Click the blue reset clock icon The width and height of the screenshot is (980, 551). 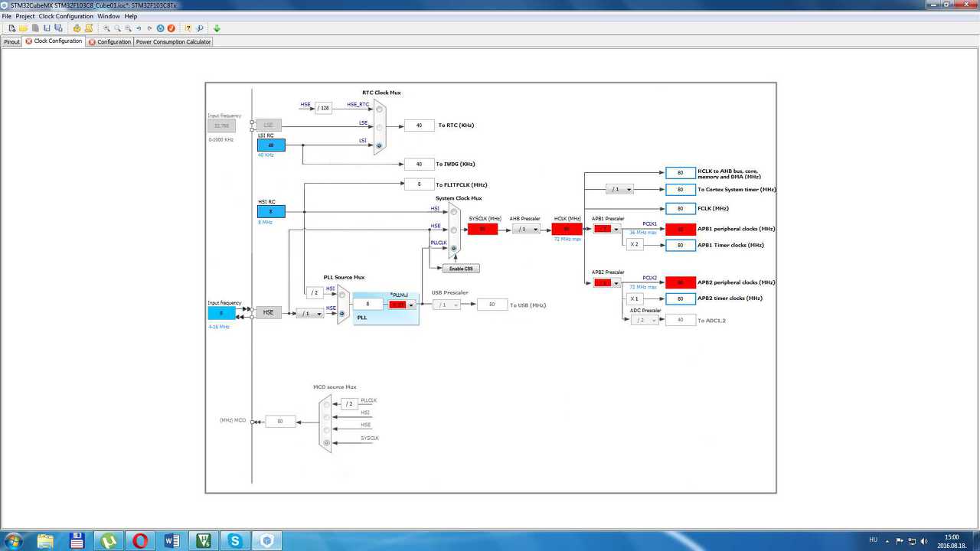coord(161,28)
